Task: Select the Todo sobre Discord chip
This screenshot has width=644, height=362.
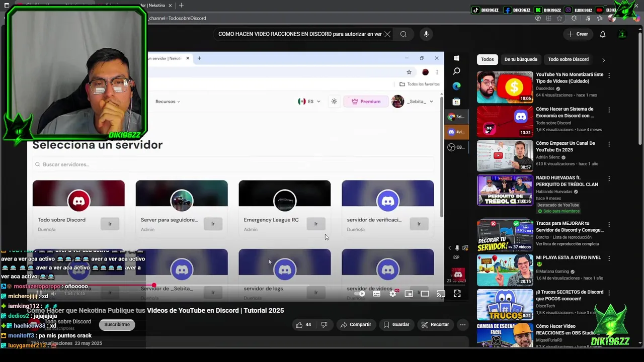Action: (568, 59)
